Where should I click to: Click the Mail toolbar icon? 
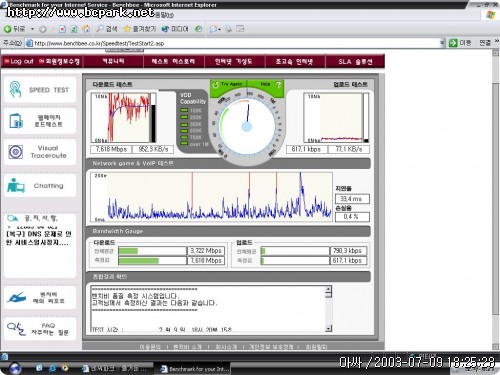pyautogui.click(x=215, y=29)
